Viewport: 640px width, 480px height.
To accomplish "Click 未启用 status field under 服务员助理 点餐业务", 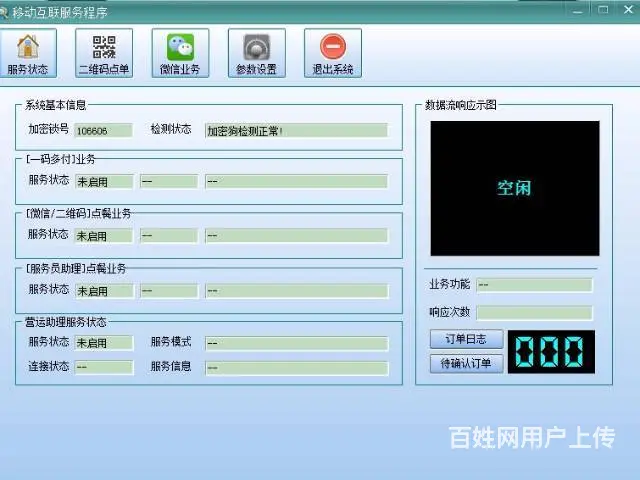I will 104,291.
